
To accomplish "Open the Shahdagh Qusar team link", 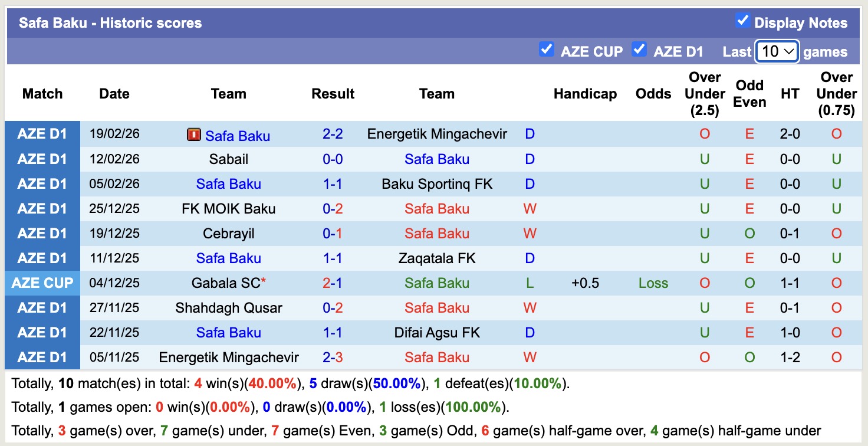I will coord(229,307).
